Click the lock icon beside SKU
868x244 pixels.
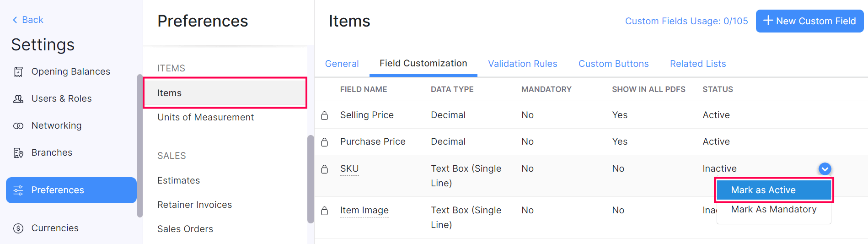[325, 169]
